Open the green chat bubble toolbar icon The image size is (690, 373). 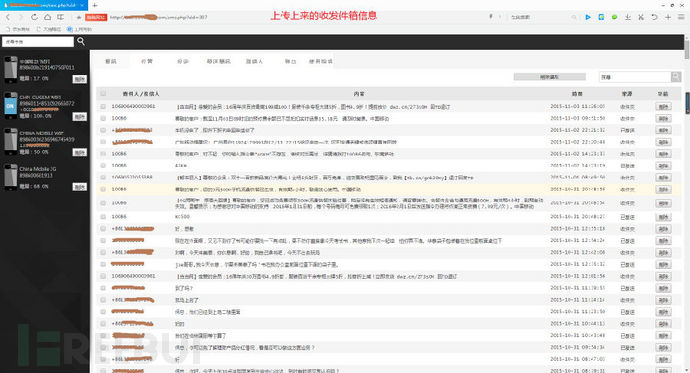[x=614, y=17]
